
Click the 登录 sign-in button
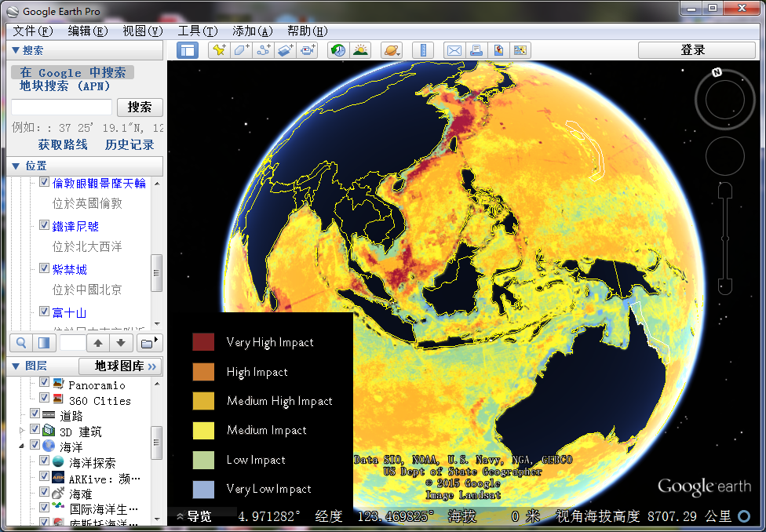click(x=692, y=50)
